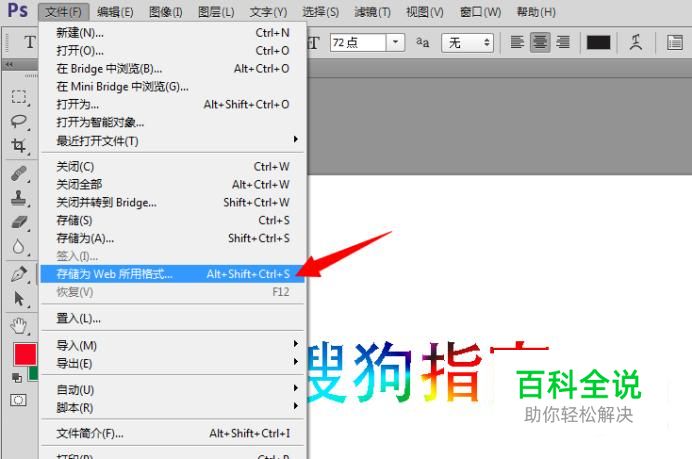Image resolution: width=692 pixels, height=459 pixels.
Task: Open the 窗口(W) menu
Action: (480, 12)
